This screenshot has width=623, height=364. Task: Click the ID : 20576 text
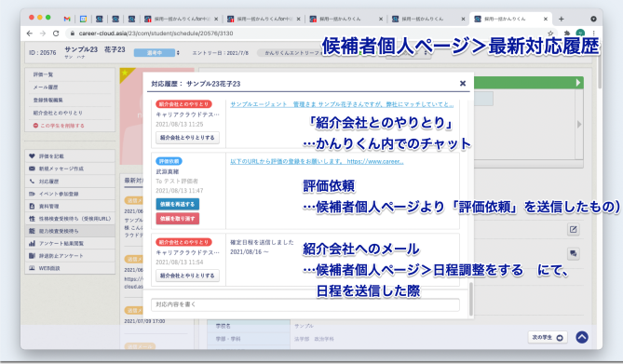click(x=43, y=52)
